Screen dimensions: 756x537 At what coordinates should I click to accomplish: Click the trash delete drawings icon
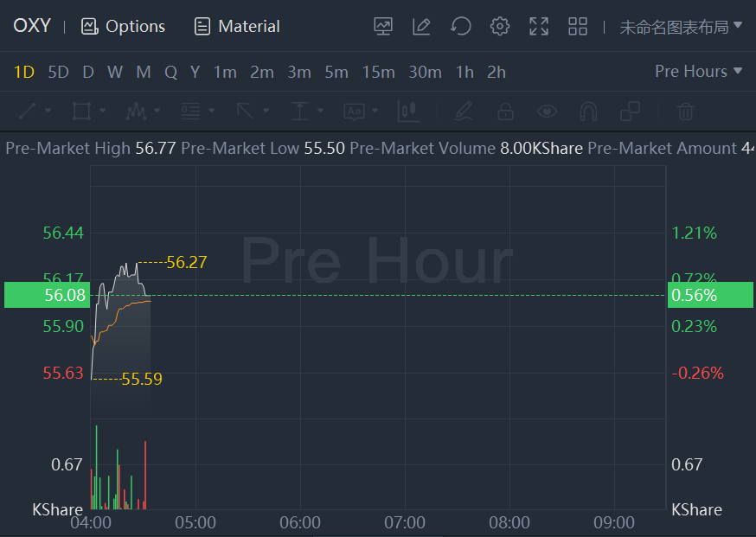coord(685,111)
